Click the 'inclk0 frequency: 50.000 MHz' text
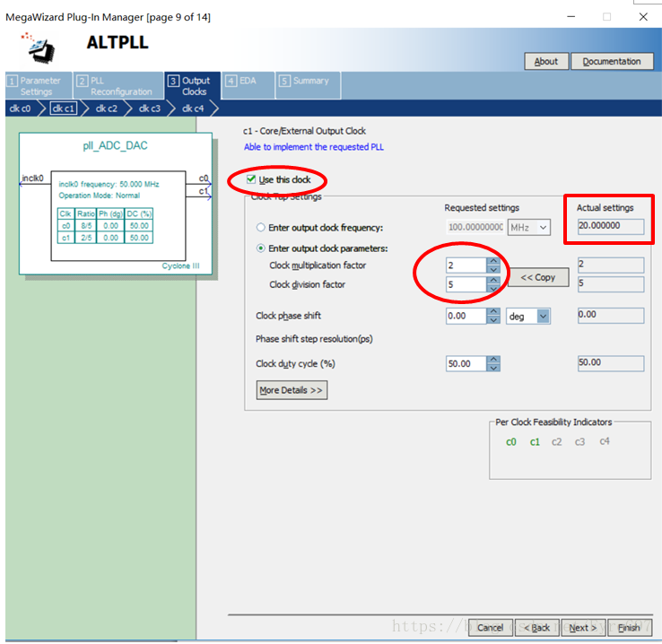 click(x=109, y=184)
